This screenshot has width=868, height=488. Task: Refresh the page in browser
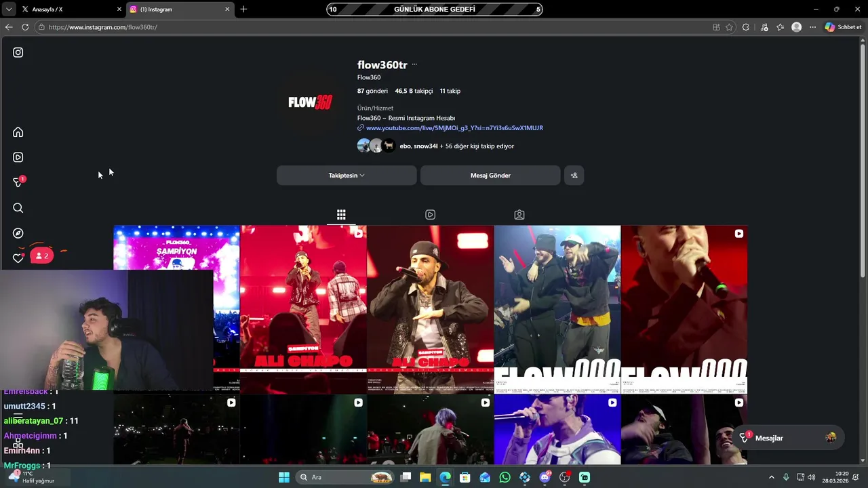[25, 27]
